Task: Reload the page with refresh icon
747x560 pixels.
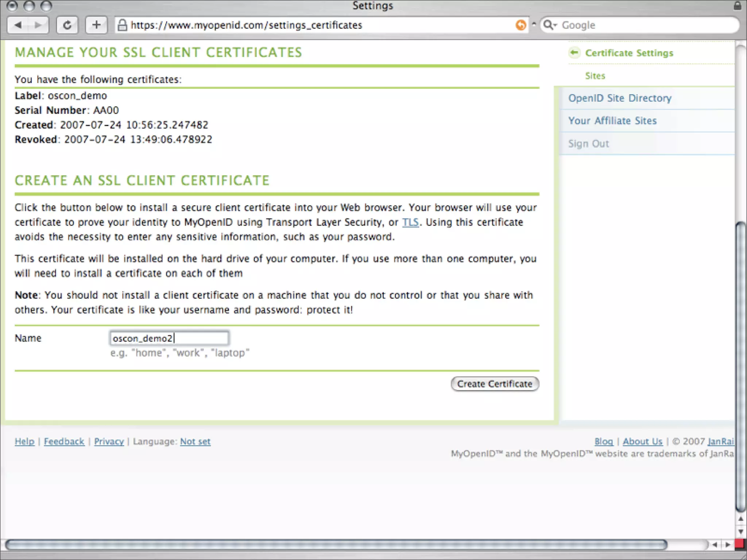Action: click(67, 25)
